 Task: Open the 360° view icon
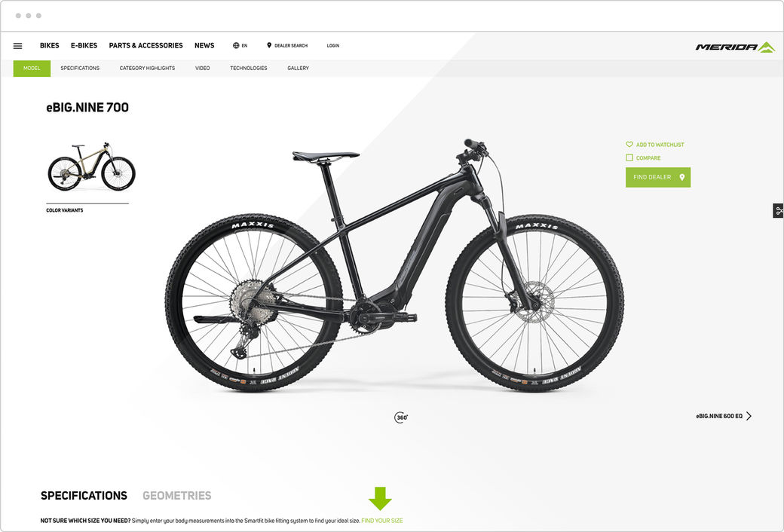click(401, 417)
